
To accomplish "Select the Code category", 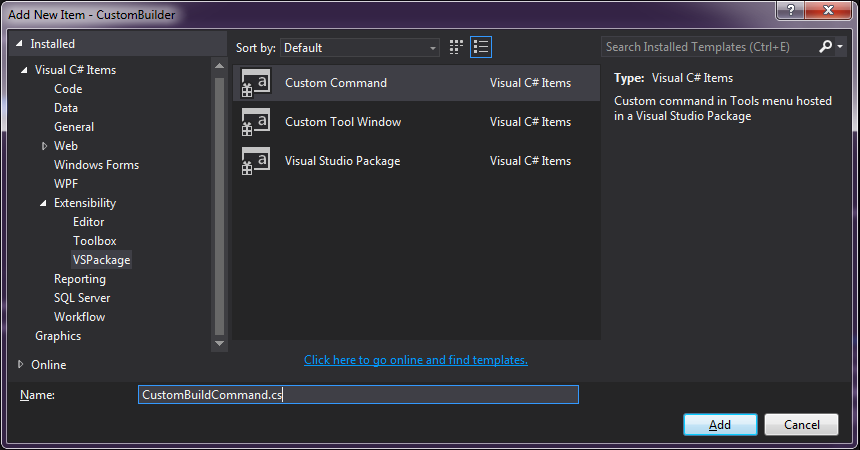I will point(68,89).
